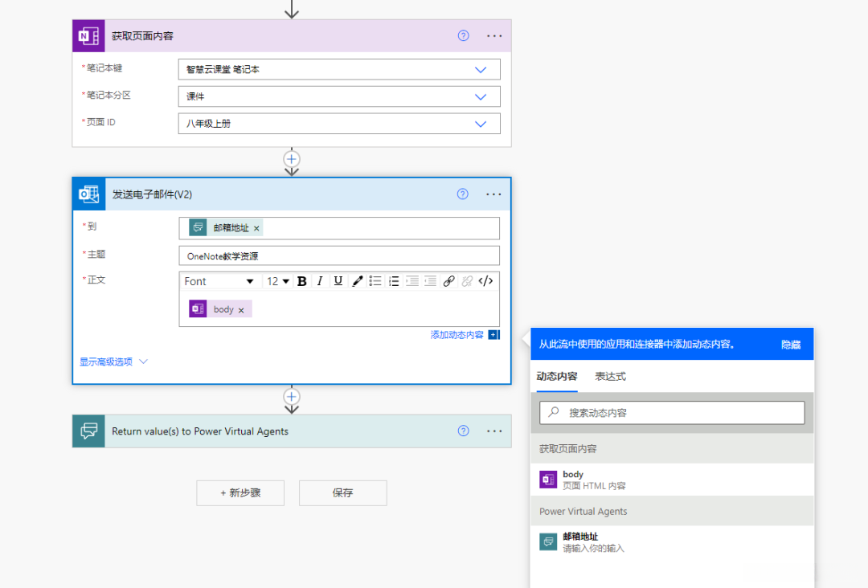
Task: Toggle bold formatting in email body
Action: [x=301, y=282]
